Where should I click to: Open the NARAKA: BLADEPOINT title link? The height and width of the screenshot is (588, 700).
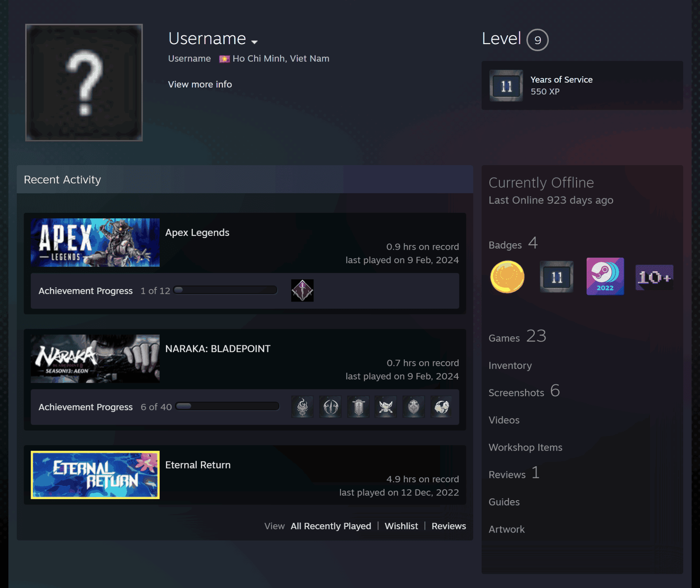pyautogui.click(x=218, y=349)
